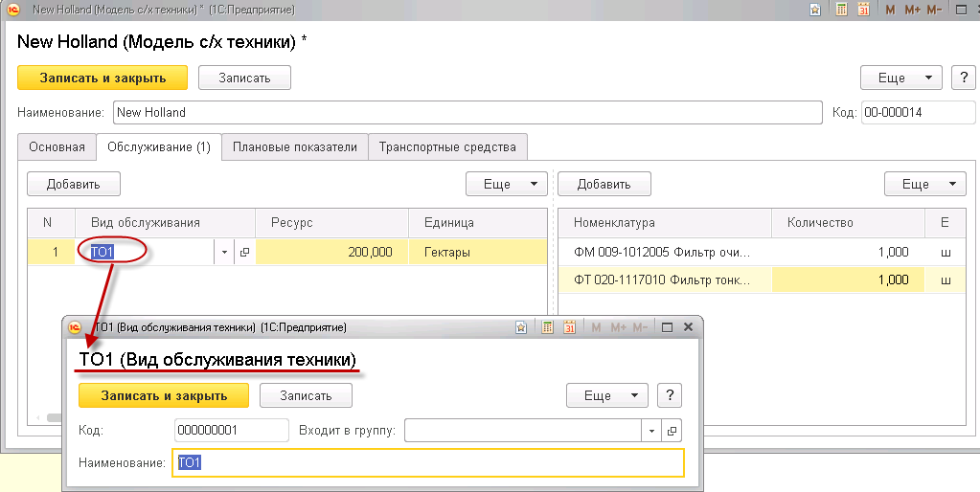Click 'Добавить' above nomenclature table

604,184
